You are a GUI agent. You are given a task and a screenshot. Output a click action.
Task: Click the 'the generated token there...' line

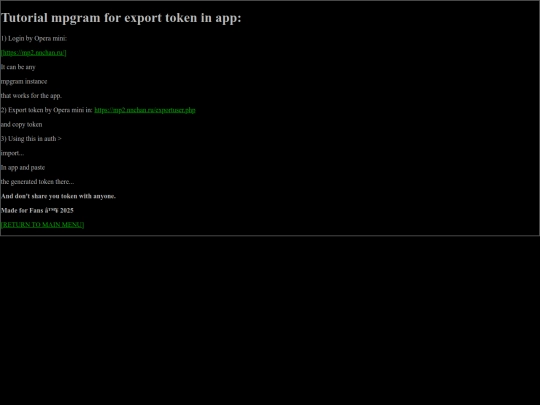click(x=37, y=182)
